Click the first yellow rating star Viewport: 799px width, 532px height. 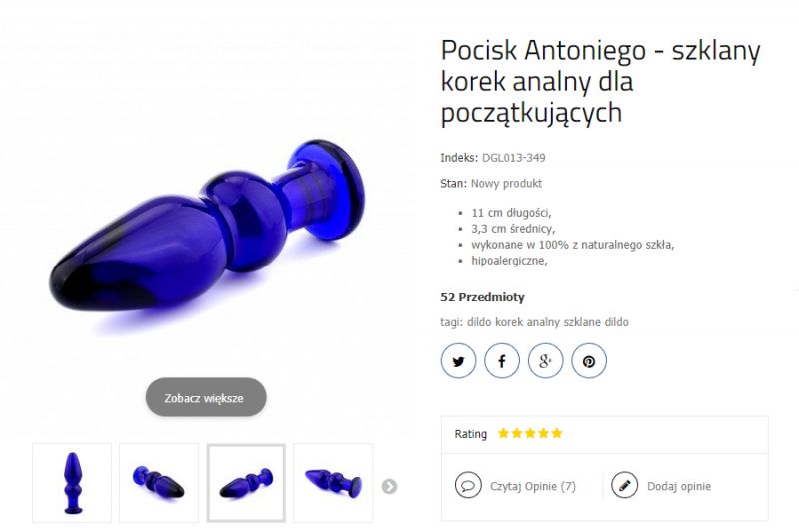coord(504,433)
